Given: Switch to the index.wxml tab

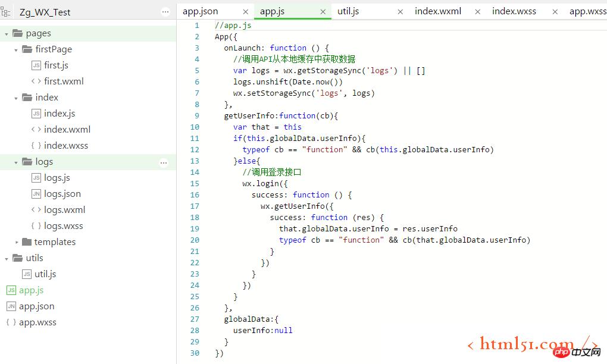Looking at the screenshot, I should pyautogui.click(x=438, y=11).
